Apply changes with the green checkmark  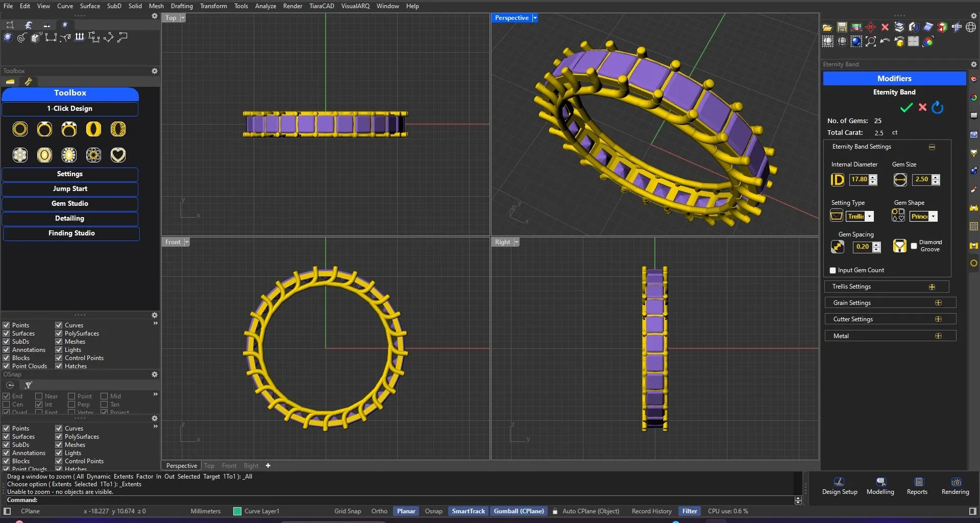pyautogui.click(x=906, y=108)
